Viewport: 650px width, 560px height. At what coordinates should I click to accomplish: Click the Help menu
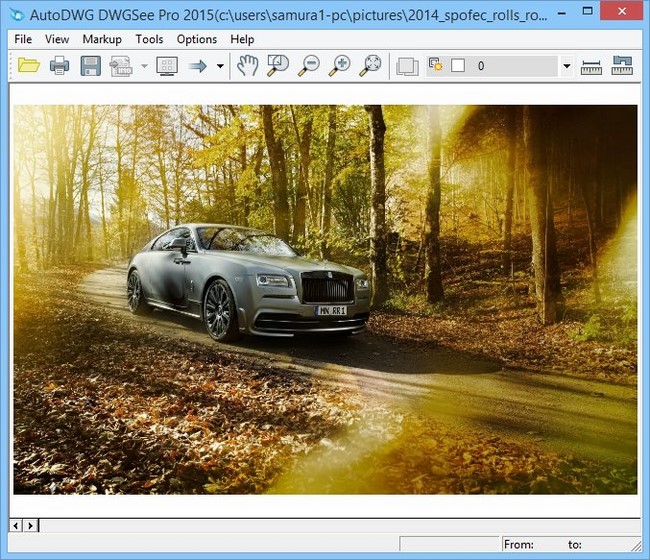pos(242,39)
